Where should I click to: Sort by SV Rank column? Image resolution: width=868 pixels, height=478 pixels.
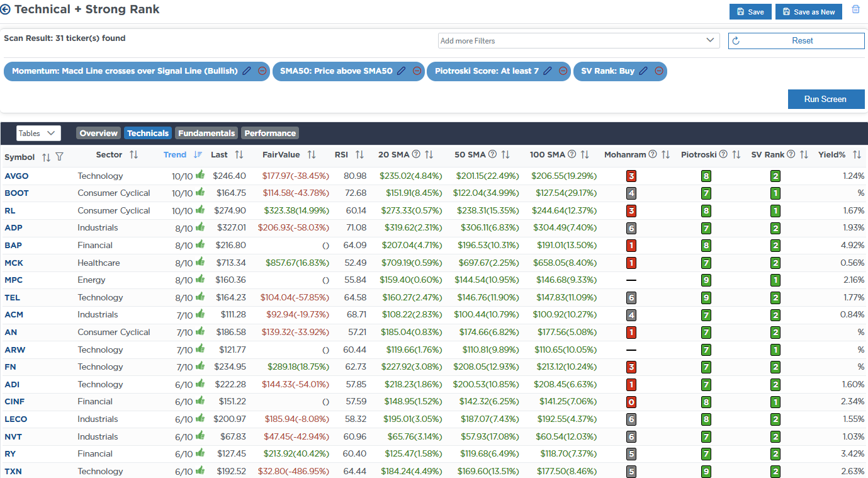804,154
